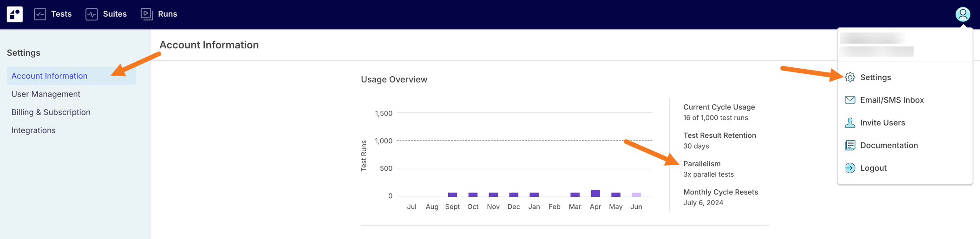Click the Jan bar in usage chart

(534, 194)
